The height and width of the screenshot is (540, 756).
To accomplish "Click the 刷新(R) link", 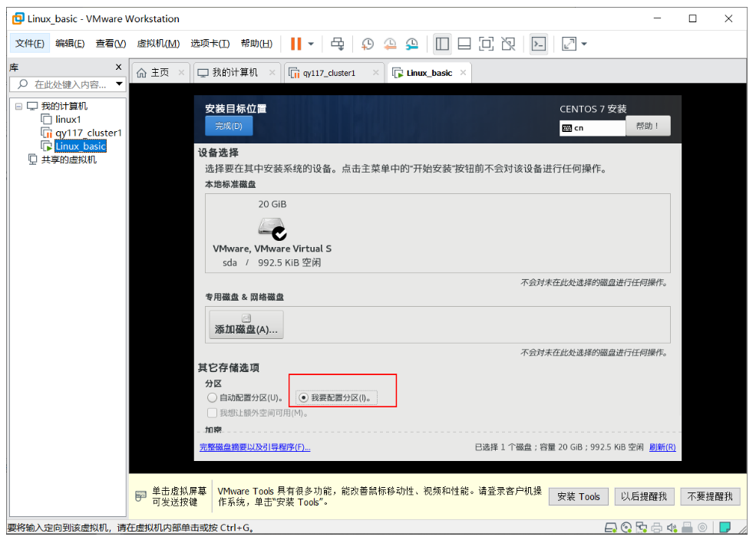I will [662, 447].
